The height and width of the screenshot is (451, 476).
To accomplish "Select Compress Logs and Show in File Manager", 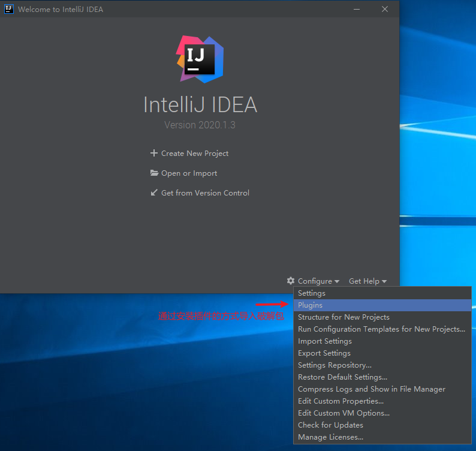I will click(382, 389).
